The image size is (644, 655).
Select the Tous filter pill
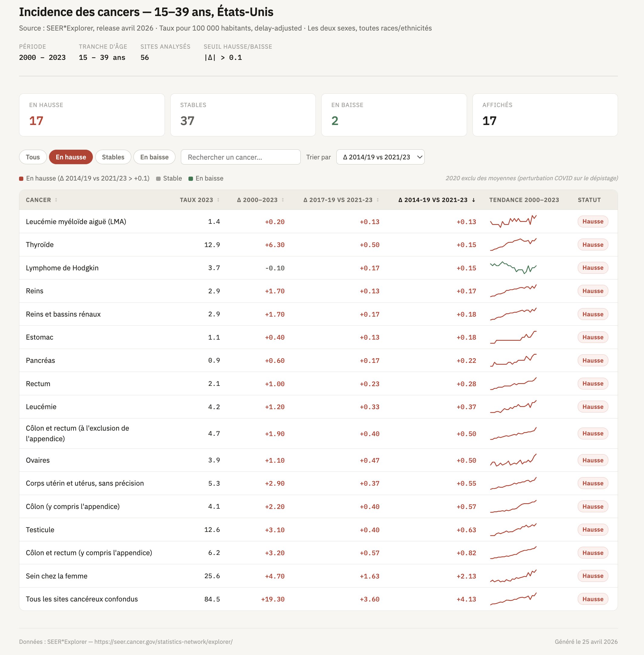(x=33, y=157)
